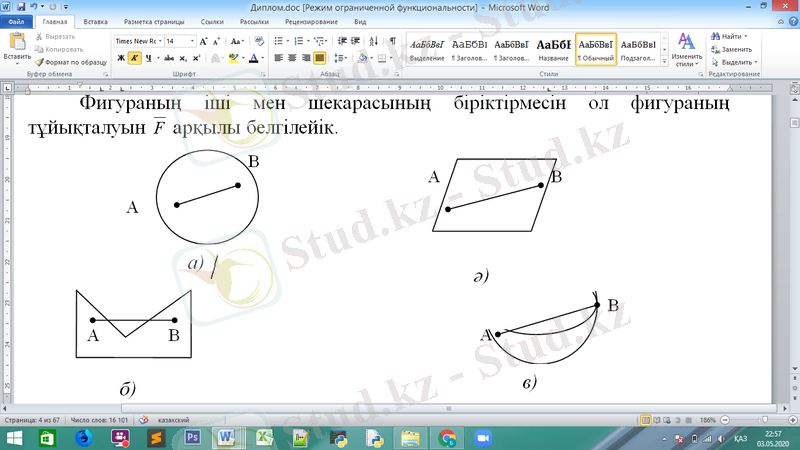The height and width of the screenshot is (450, 800).
Task: Click the vertical scrollbar down arrow
Action: tap(795, 368)
